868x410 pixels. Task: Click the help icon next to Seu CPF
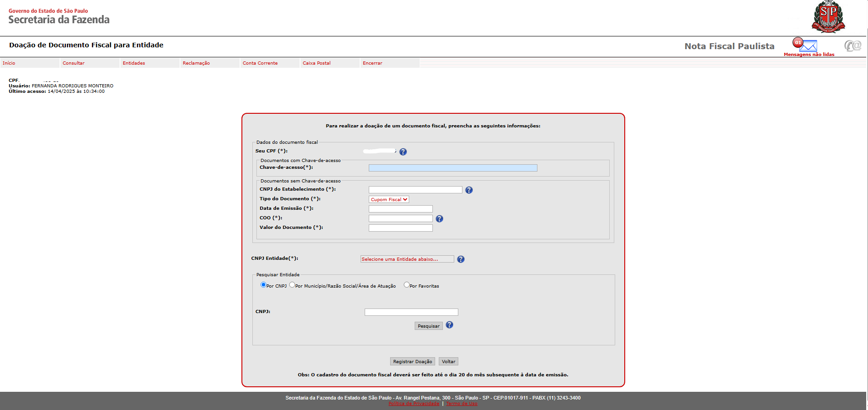tap(403, 152)
